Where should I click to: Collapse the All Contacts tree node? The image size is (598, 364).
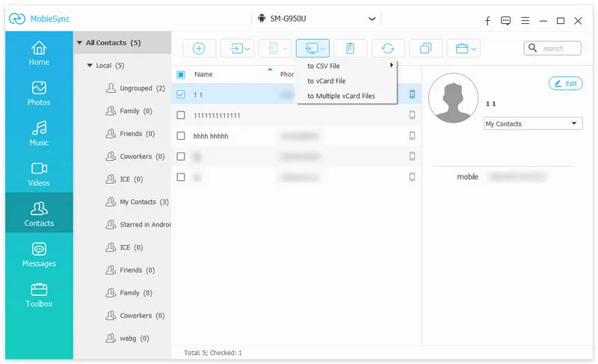(x=80, y=43)
